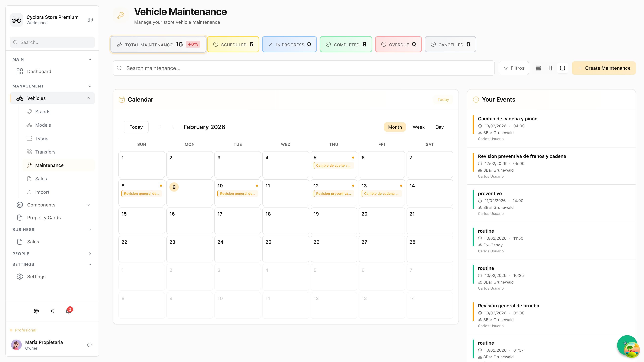Collapse sidebar using panel icon

click(x=90, y=20)
